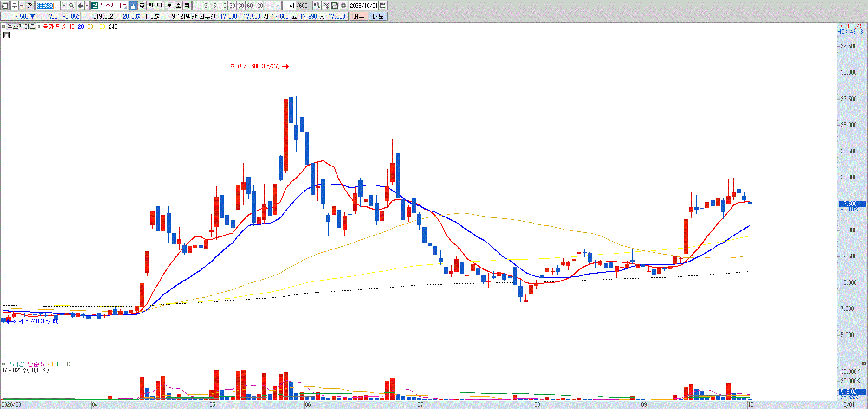Viewport: 868px width, 409px height.
Task: Switch to monthly (월) chart period
Action: [151, 6]
